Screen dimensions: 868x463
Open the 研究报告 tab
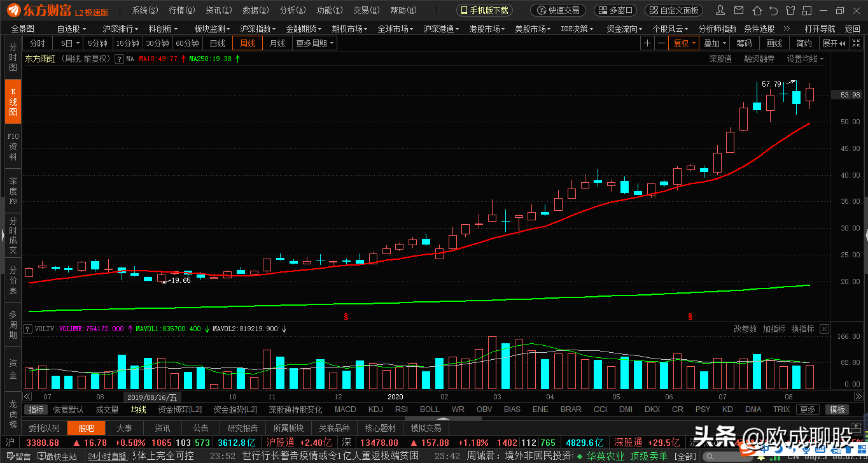click(x=242, y=428)
